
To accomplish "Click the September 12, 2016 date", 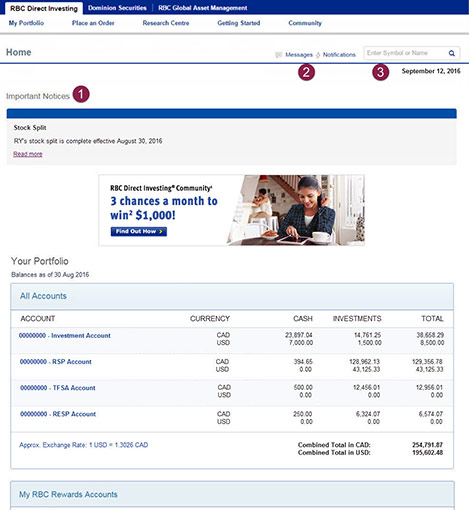I will tap(431, 71).
